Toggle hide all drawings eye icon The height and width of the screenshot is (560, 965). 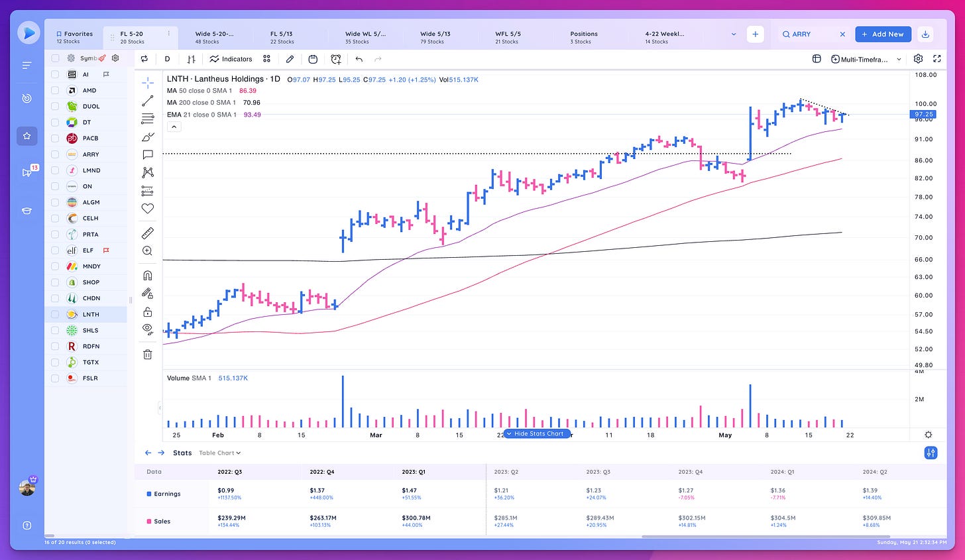point(148,329)
